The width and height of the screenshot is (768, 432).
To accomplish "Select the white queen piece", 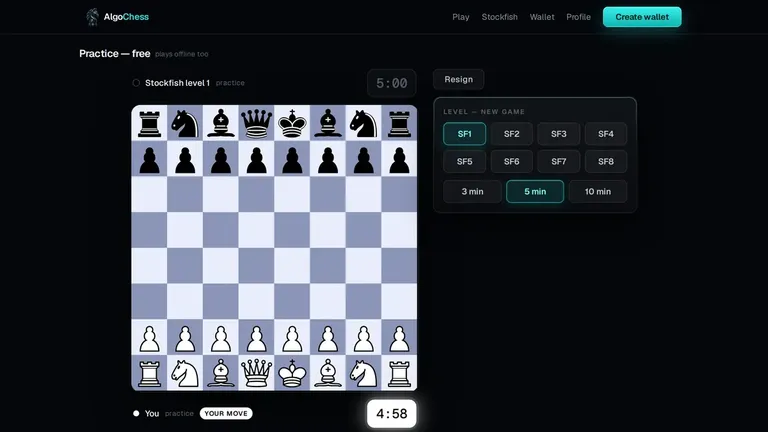I will click(256, 373).
